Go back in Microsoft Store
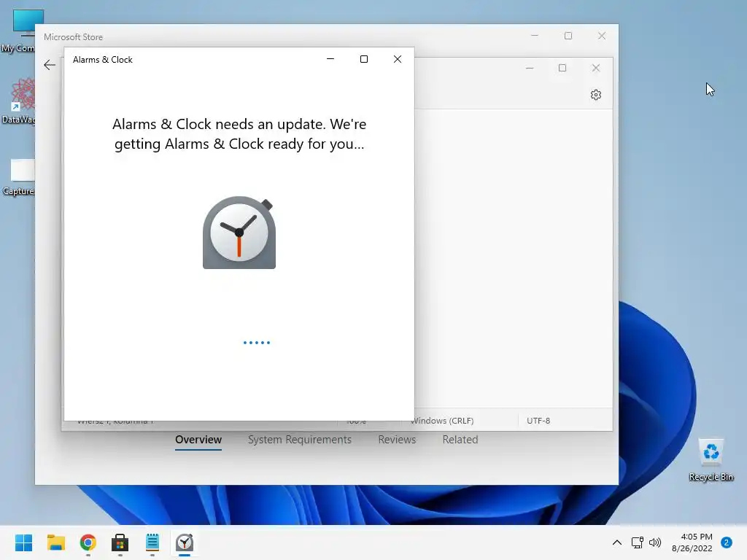Viewport: 747px width, 560px height. coord(50,65)
